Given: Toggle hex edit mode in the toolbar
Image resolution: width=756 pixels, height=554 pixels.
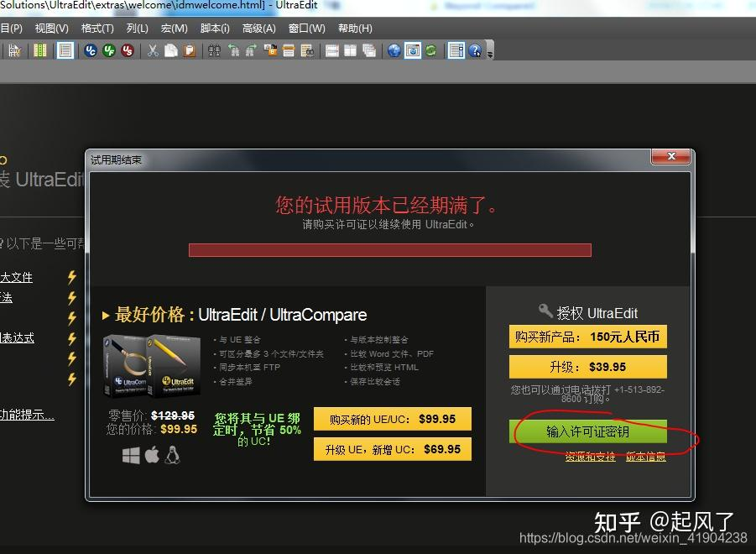Looking at the screenshot, I should 14,50.
